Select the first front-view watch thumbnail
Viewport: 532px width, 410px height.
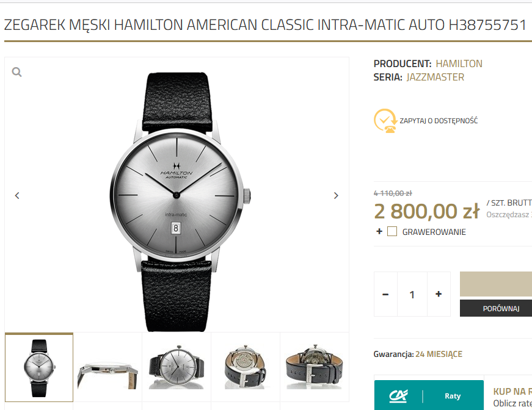pos(39,367)
